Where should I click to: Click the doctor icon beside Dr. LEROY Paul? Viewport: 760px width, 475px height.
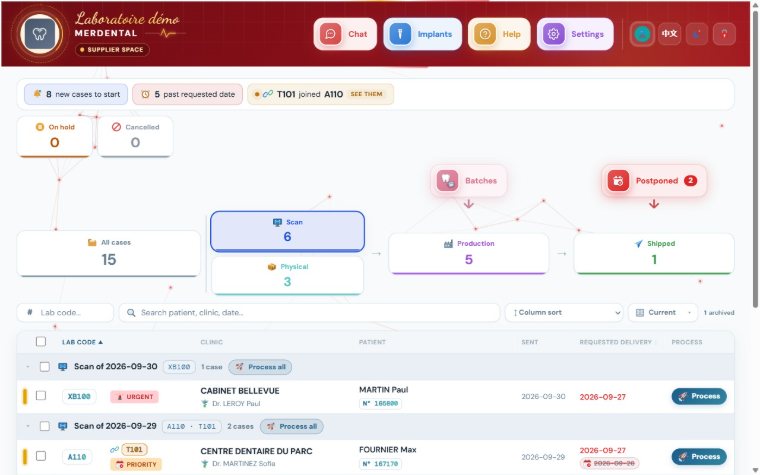click(205, 403)
